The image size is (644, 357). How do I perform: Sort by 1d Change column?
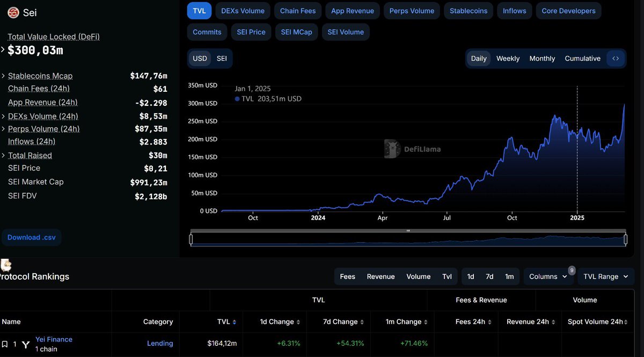click(298, 322)
